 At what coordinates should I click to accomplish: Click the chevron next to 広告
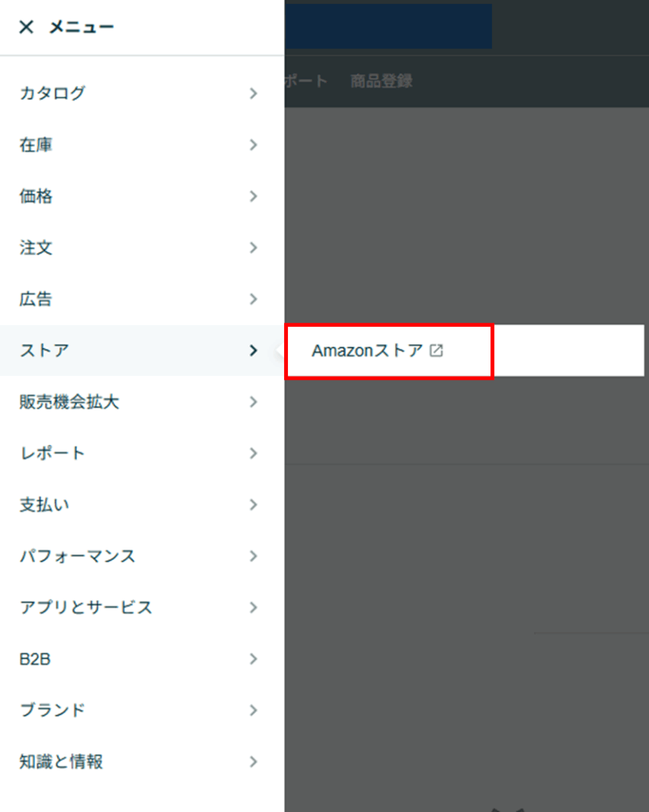(x=253, y=299)
